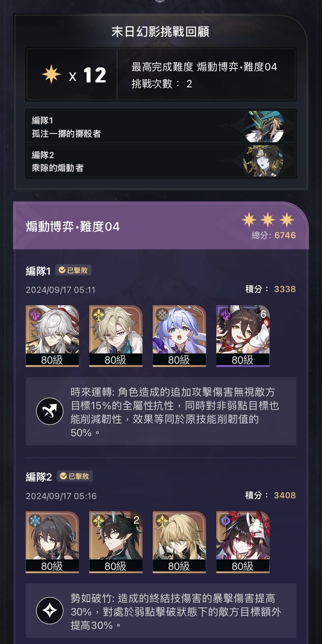This screenshot has width=322, height=644.
Task: Open 編隊2 乘隙的煽動者 row
Action: 161,161
